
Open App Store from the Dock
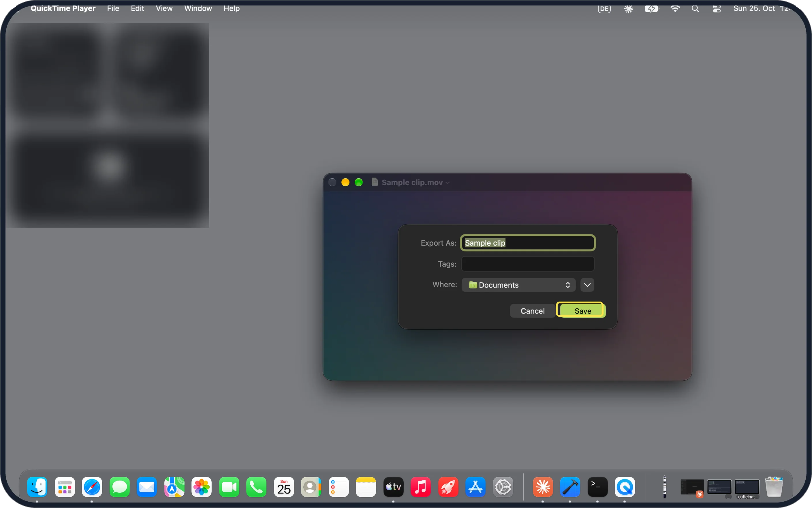(475, 487)
